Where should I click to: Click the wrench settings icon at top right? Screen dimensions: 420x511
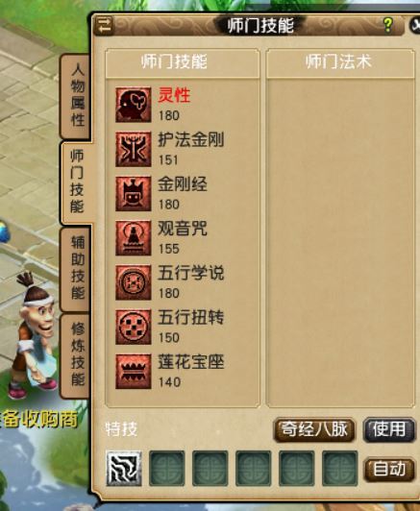tap(415, 25)
